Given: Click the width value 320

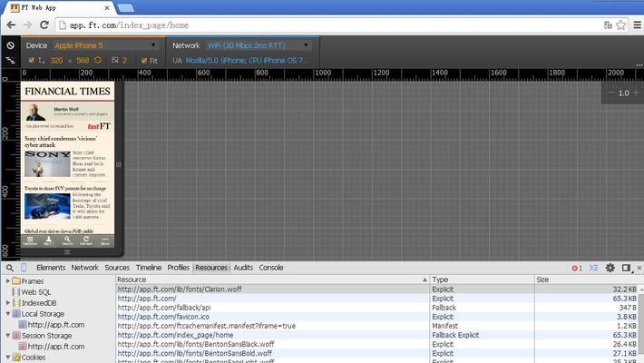Looking at the screenshot, I should tap(56, 61).
